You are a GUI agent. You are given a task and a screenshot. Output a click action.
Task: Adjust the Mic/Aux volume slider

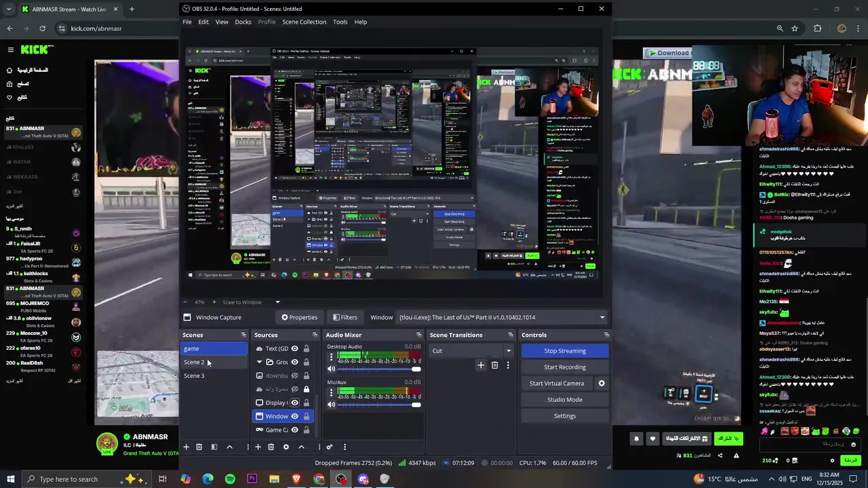[378, 405]
